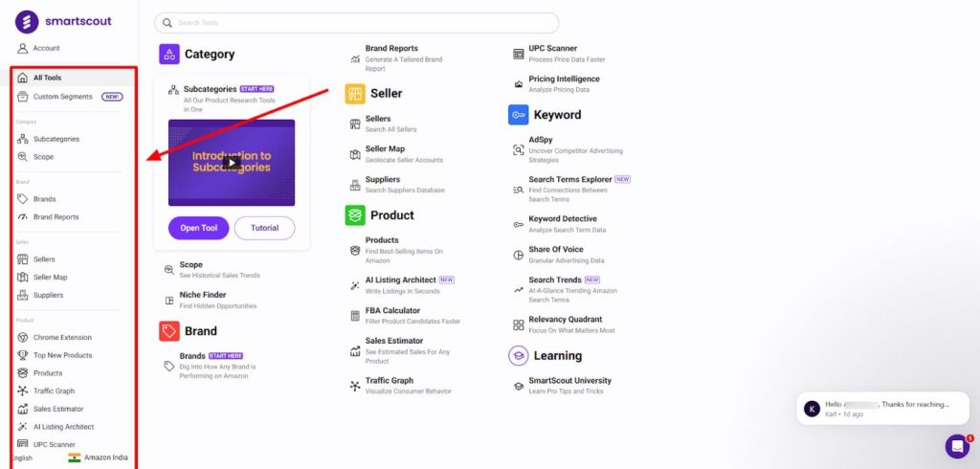Viewport: 980px width, 469px height.
Task: Play the Introduction to Subcategories video
Action: coord(232,163)
